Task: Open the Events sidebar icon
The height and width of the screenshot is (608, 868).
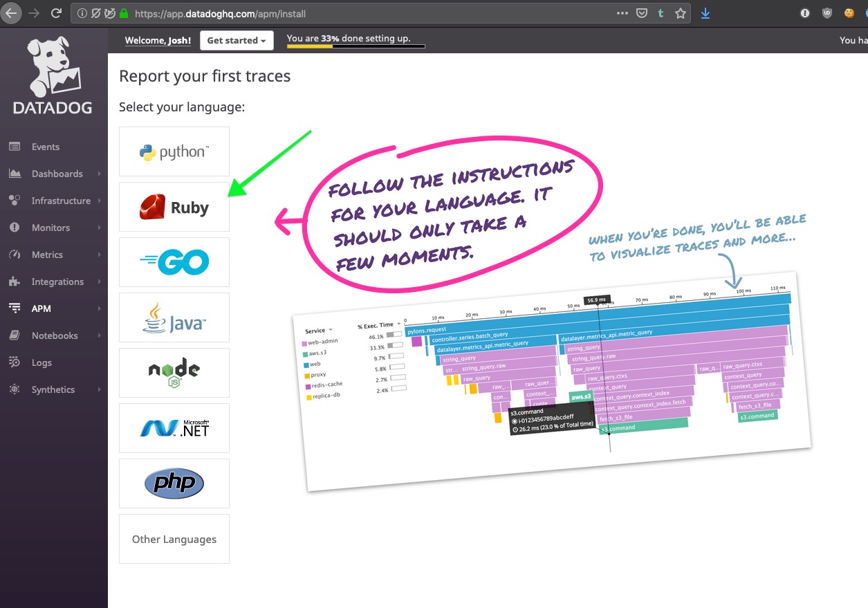Action: tap(15, 147)
